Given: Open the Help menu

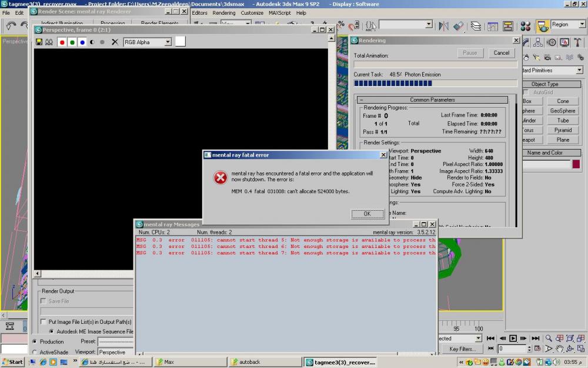Looking at the screenshot, I should pos(301,13).
